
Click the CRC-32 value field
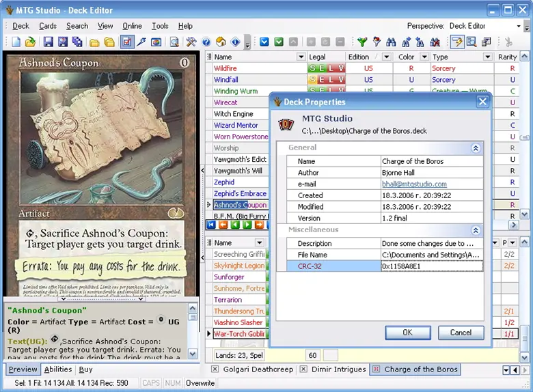tap(431, 266)
